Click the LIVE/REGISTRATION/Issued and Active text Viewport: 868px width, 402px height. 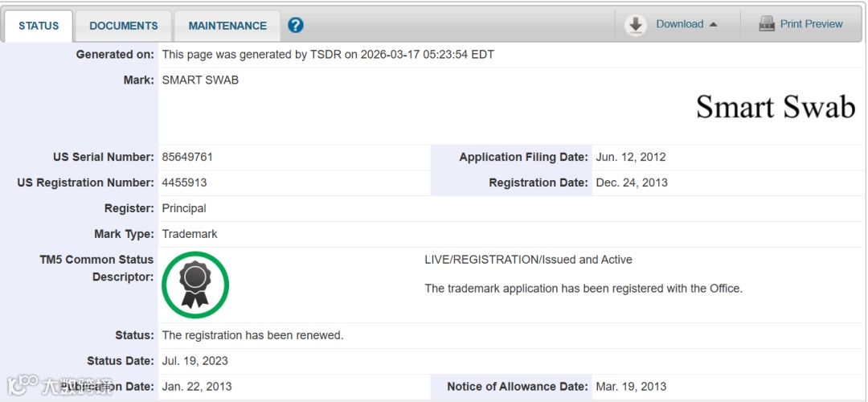click(x=528, y=260)
